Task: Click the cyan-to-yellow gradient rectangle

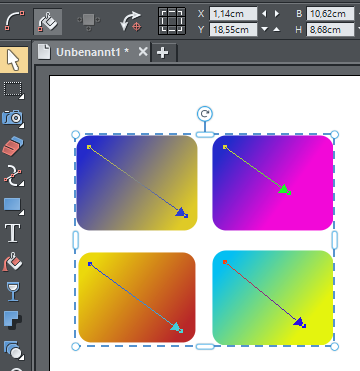Action: (x=273, y=298)
